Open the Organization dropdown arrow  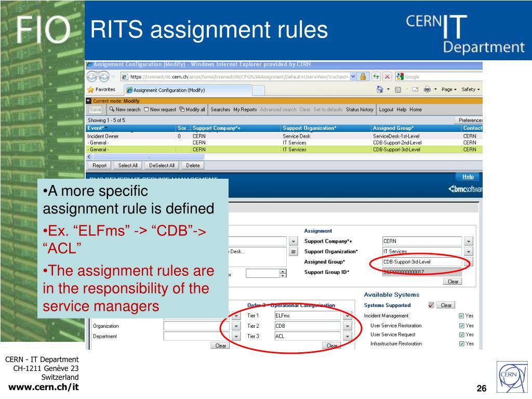point(236,326)
